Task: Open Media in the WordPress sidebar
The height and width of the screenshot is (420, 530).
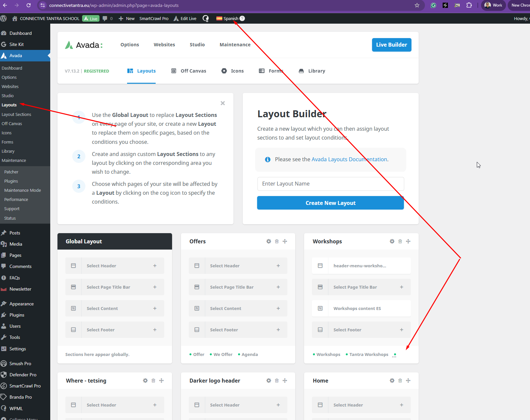Action: (16, 244)
